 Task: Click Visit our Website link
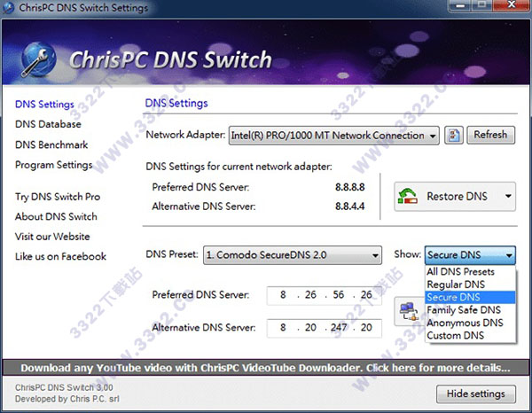52,237
